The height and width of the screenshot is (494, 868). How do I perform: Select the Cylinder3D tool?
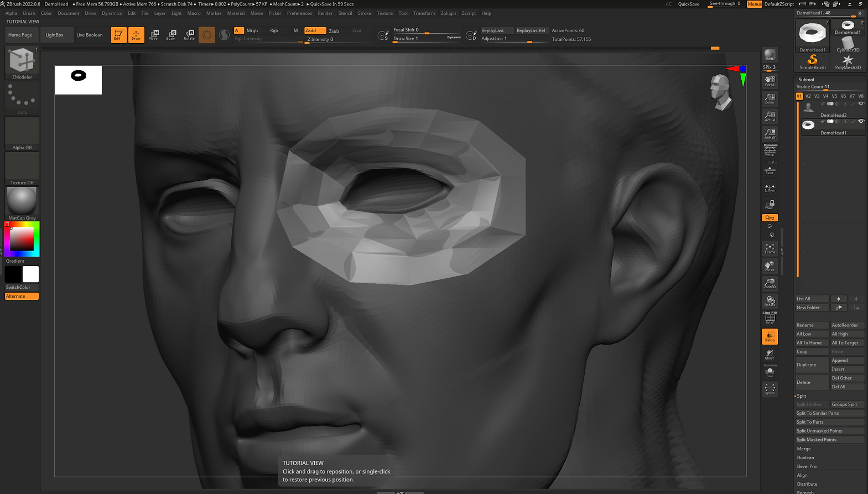[x=848, y=45]
